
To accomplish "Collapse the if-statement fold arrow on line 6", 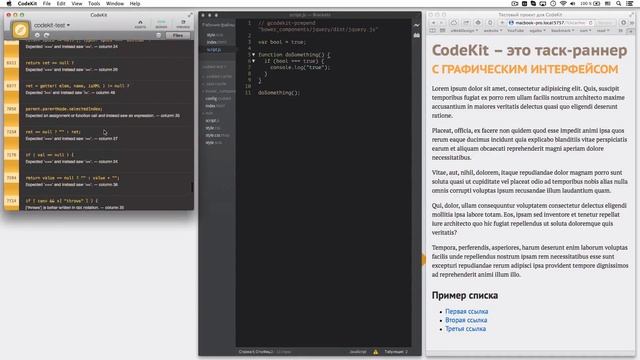I will 253,61.
